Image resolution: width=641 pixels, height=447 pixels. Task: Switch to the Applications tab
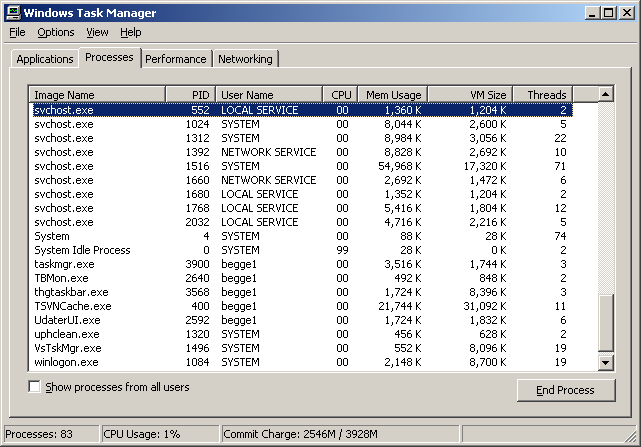click(x=45, y=59)
